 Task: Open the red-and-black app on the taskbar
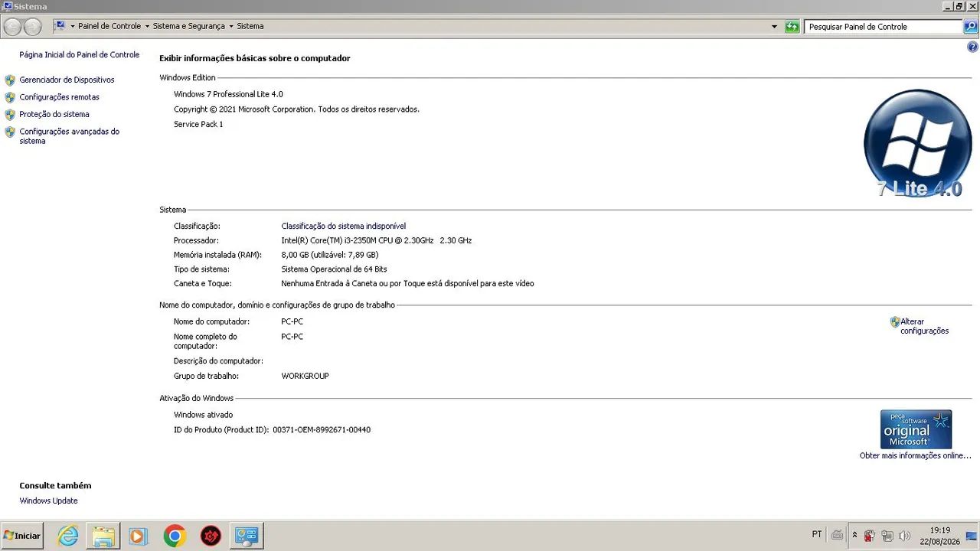(211, 536)
